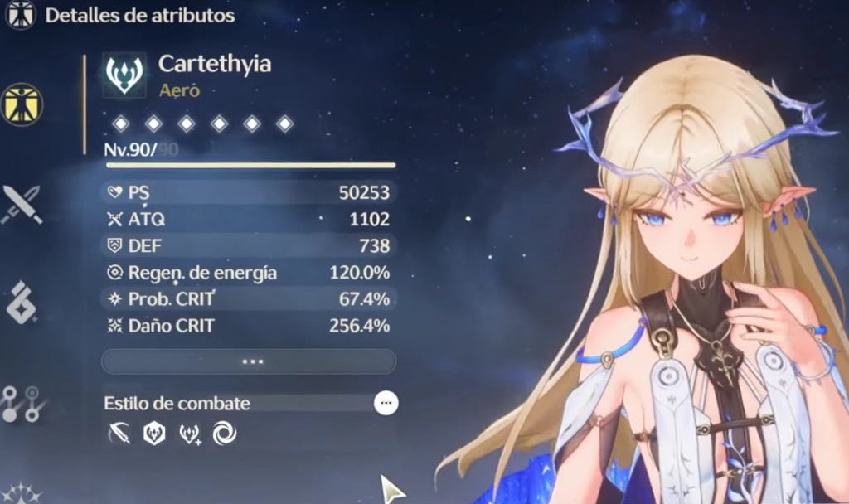Select the Aero plus combat style icon
849x504 pixels.
pyautogui.click(x=190, y=434)
